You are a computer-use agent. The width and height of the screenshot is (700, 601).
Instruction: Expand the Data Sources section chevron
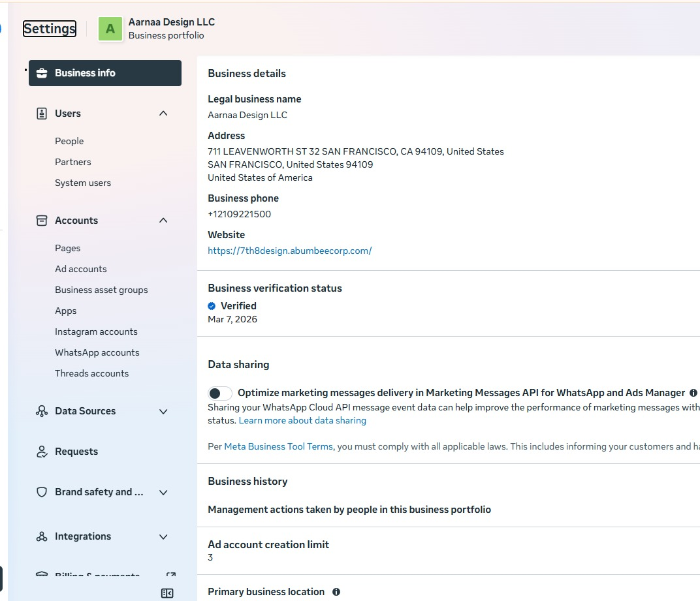[163, 411]
